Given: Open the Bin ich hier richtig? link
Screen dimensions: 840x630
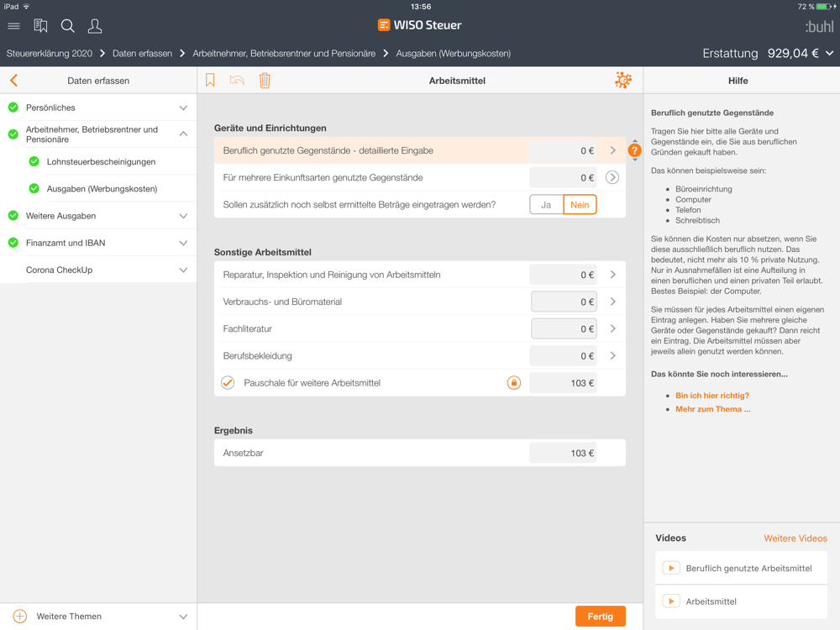Looking at the screenshot, I should [x=712, y=396].
